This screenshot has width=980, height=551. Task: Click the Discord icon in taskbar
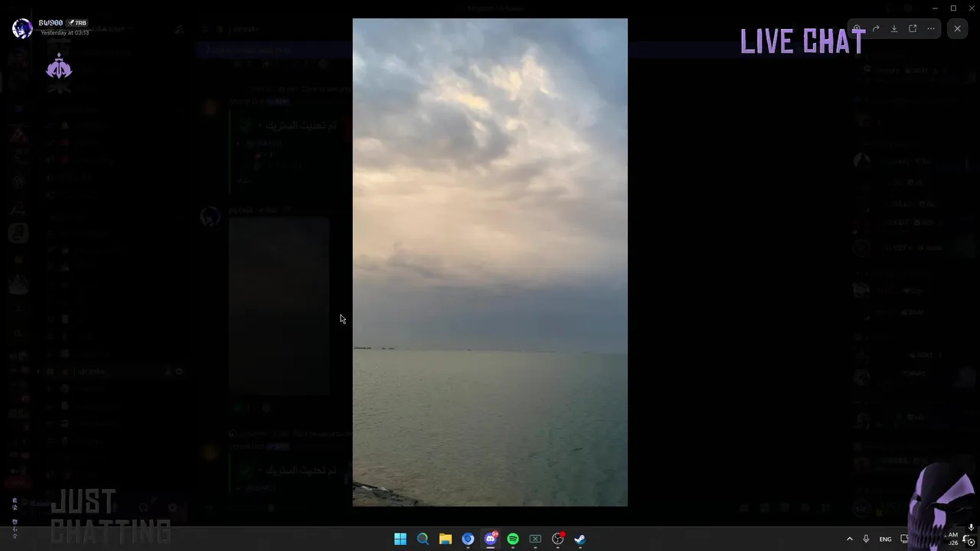point(491,539)
